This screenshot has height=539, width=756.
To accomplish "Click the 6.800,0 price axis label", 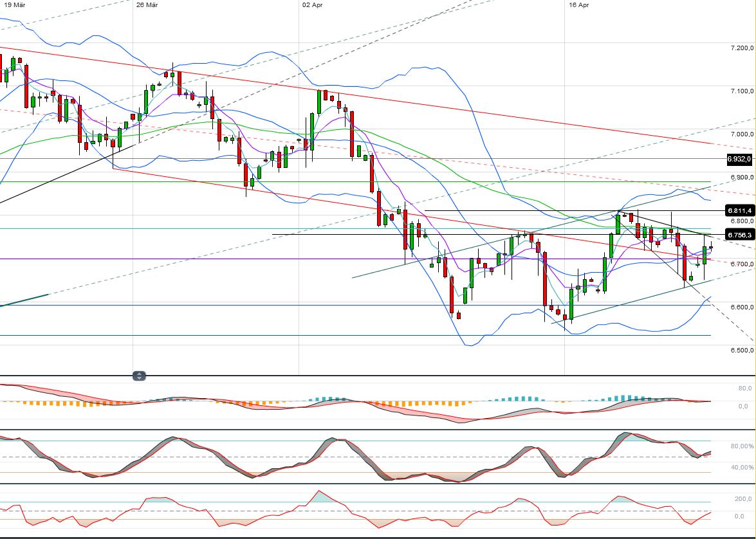I will point(742,221).
